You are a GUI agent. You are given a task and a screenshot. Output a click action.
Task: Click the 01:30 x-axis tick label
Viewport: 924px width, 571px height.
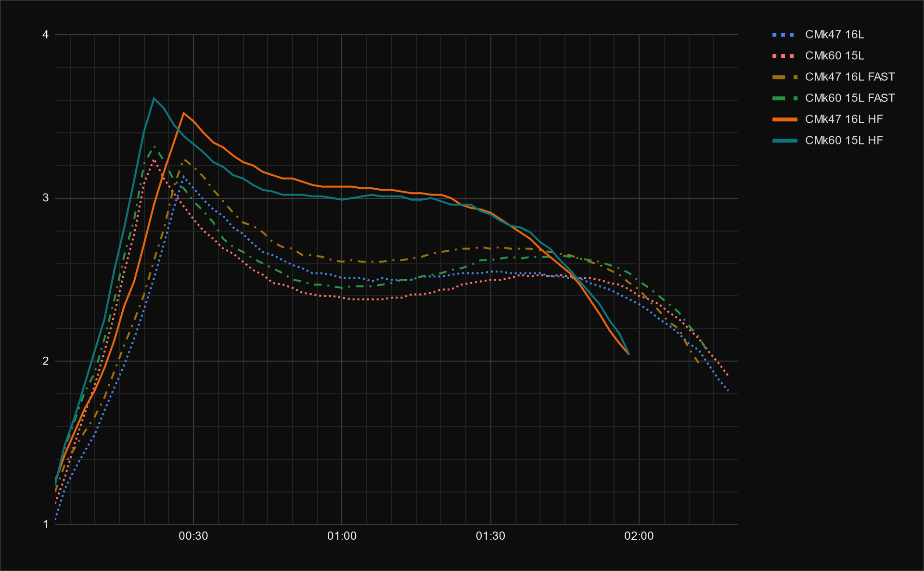point(490,536)
